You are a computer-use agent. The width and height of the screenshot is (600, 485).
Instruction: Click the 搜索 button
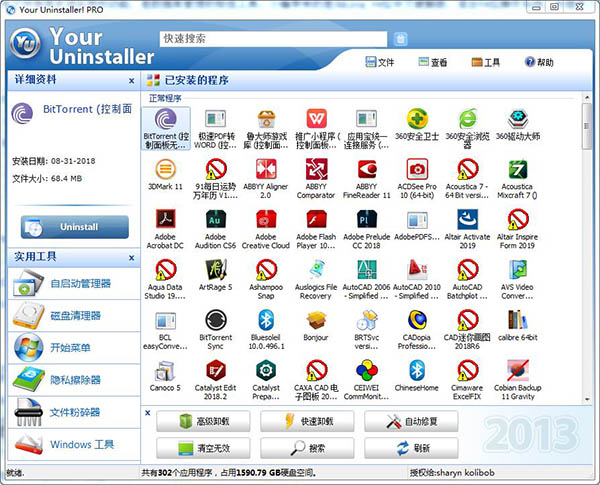pyautogui.click(x=307, y=448)
